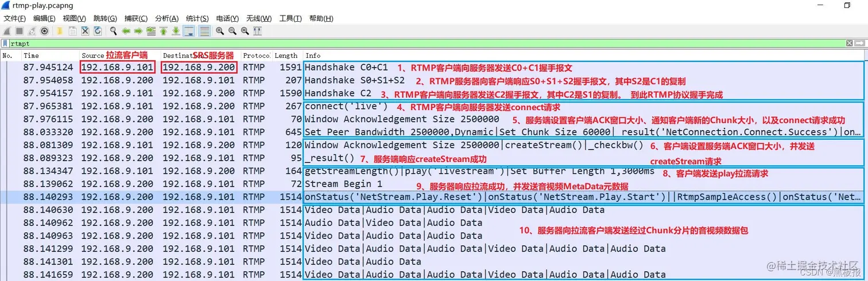This screenshot has width=868, height=281.
Task: Select the packet at time 88.141659
Action: (x=433, y=275)
